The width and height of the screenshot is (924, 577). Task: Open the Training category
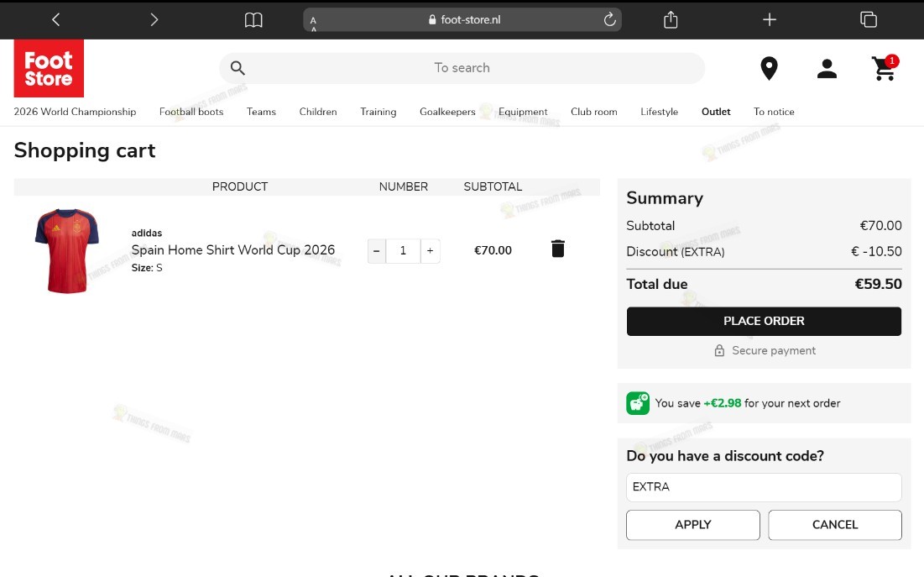pyautogui.click(x=378, y=112)
